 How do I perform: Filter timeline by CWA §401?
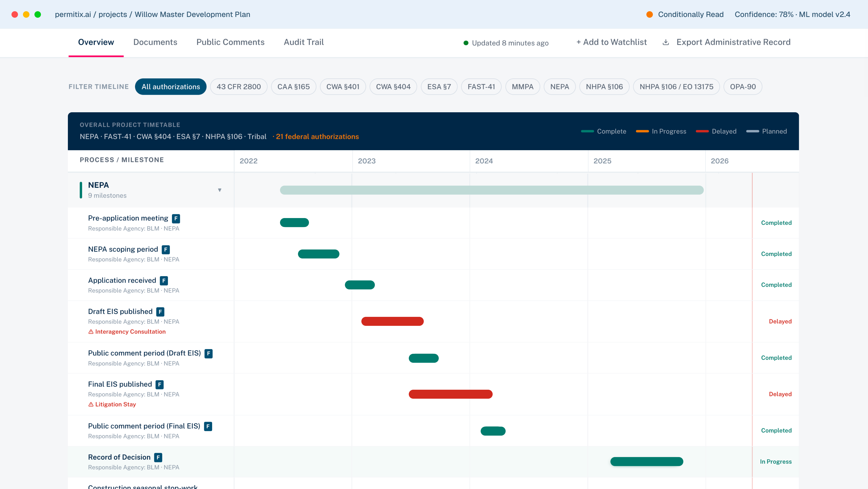[x=343, y=87]
